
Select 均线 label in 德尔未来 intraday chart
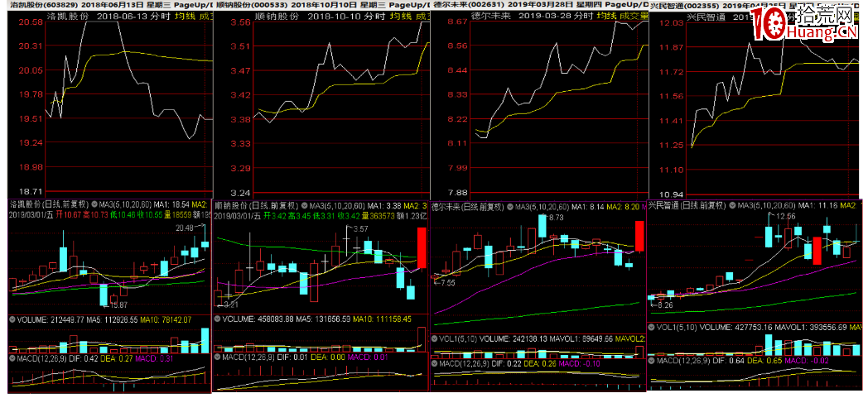click(607, 17)
